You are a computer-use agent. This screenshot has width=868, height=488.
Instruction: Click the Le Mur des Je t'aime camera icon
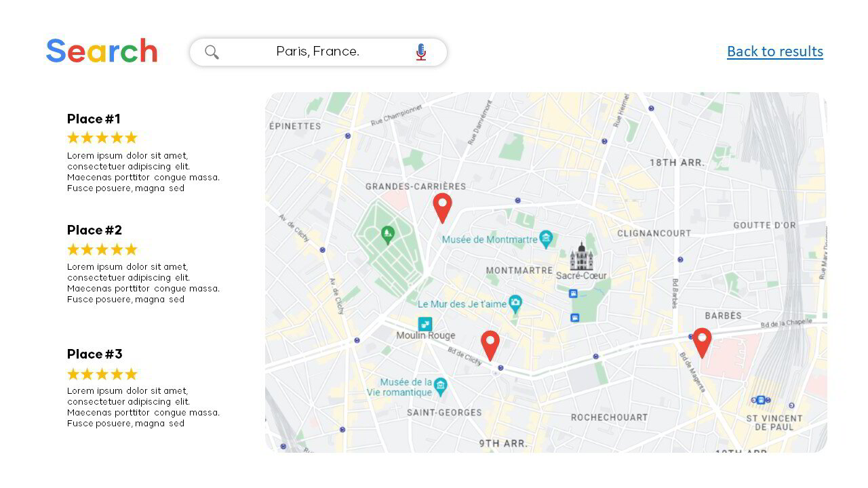pyautogui.click(x=515, y=304)
